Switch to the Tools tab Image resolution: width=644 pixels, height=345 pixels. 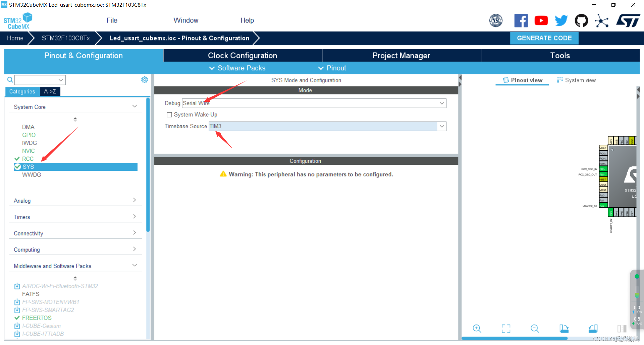(x=560, y=56)
